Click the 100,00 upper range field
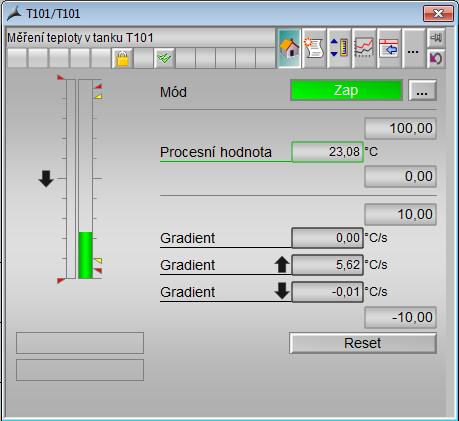 (400, 128)
